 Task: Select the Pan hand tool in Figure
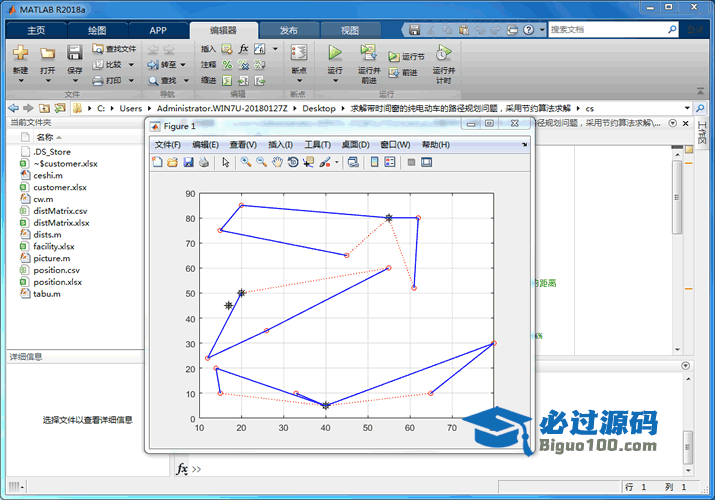277,162
